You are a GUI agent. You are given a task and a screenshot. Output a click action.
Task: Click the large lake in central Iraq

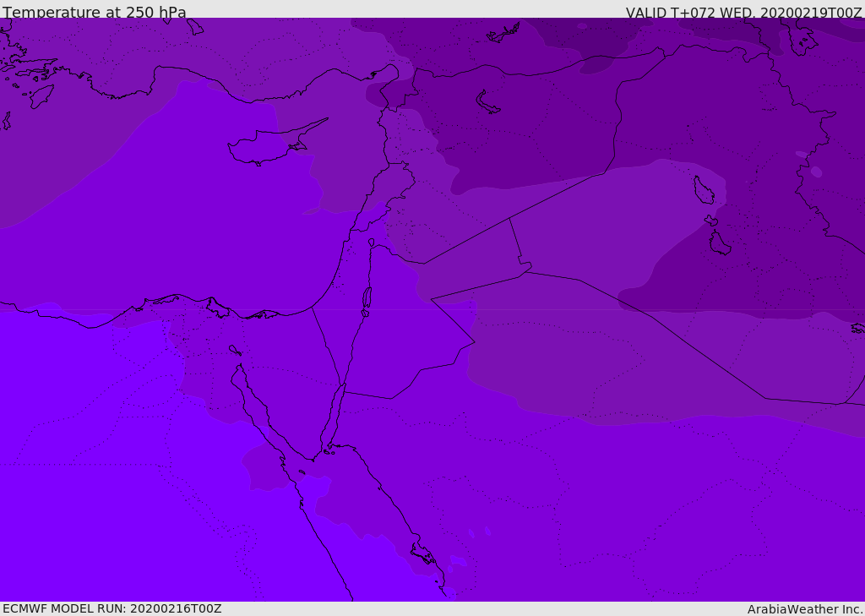[704, 190]
